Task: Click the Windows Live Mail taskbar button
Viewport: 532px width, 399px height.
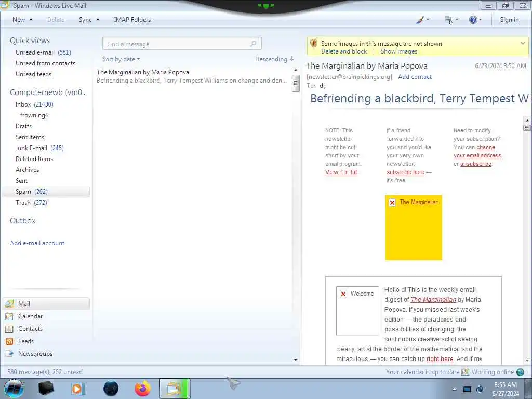Action: 175,389
